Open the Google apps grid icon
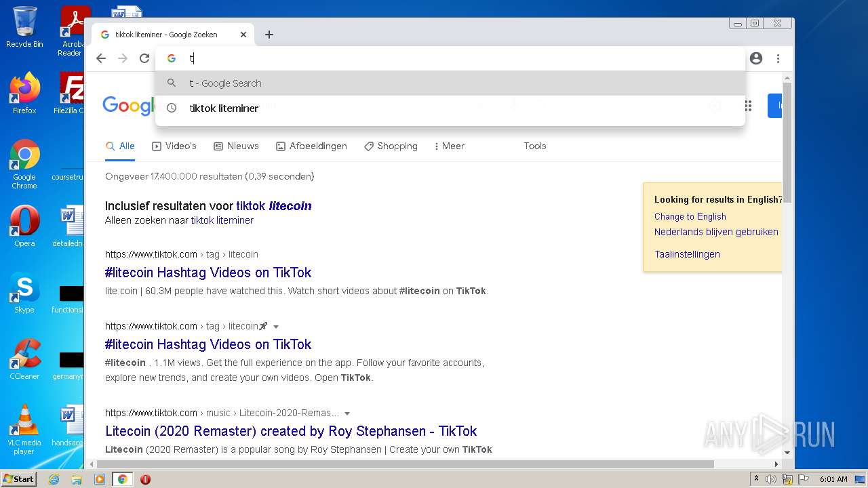Image resolution: width=868 pixels, height=488 pixels. pos(748,106)
